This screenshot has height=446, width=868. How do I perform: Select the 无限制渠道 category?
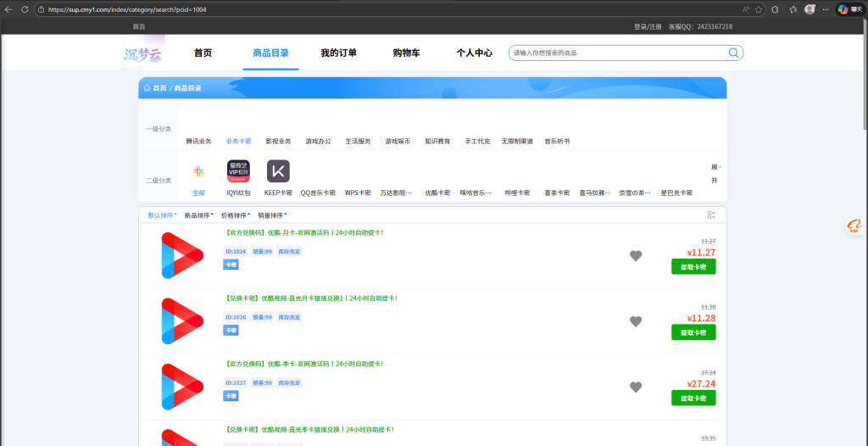(518, 142)
